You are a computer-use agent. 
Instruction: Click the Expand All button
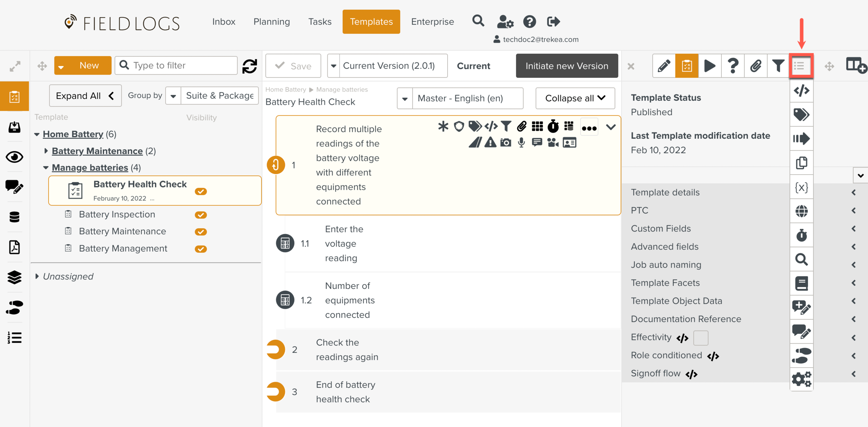pyautogui.click(x=85, y=95)
